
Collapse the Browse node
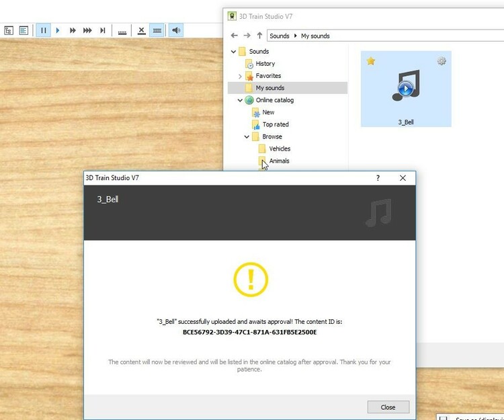click(x=247, y=137)
